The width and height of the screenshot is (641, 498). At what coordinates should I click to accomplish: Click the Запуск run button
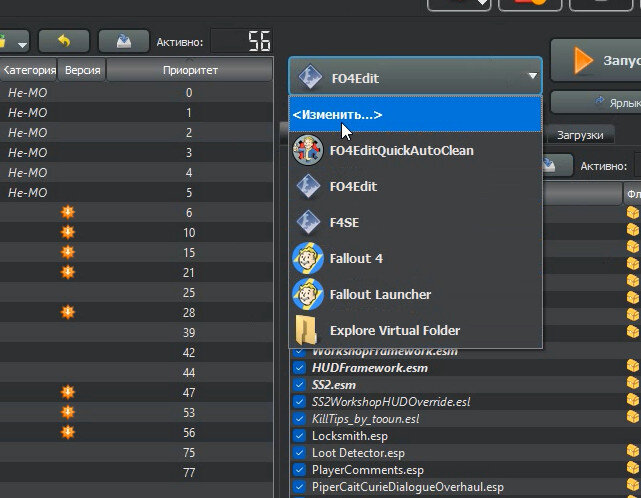(596, 61)
